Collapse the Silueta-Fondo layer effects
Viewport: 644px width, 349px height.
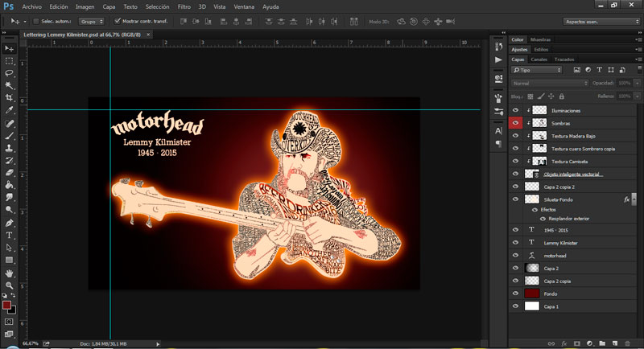[634, 199]
